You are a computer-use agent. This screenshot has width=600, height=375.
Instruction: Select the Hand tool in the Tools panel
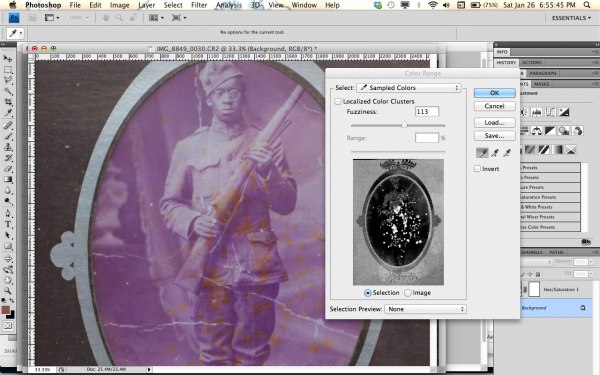(8, 280)
